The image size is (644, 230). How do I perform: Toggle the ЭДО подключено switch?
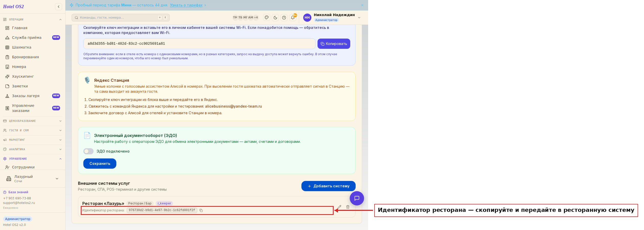[88, 151]
